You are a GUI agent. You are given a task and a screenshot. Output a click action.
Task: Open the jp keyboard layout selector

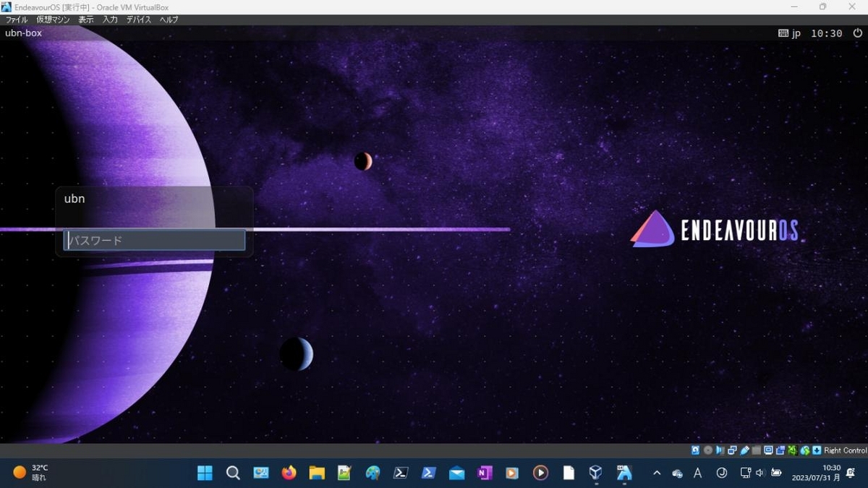point(790,33)
